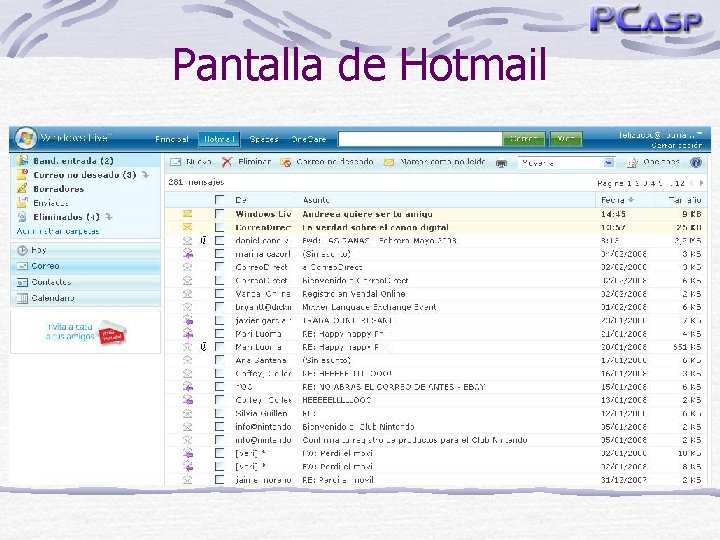Select Hoy in left navigation
This screenshot has height=540, width=720.
point(85,250)
